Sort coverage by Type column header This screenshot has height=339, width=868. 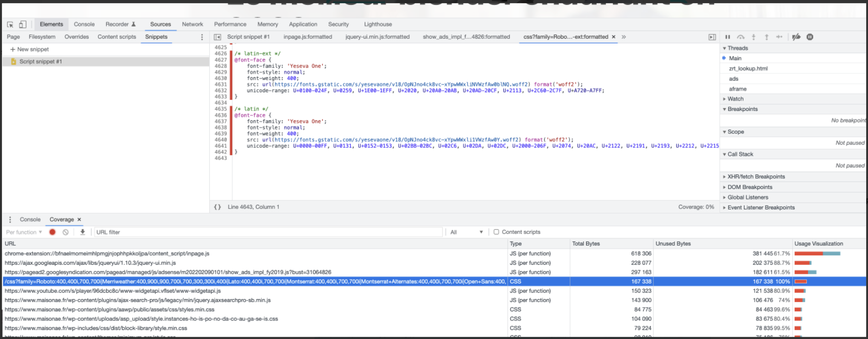(538, 243)
